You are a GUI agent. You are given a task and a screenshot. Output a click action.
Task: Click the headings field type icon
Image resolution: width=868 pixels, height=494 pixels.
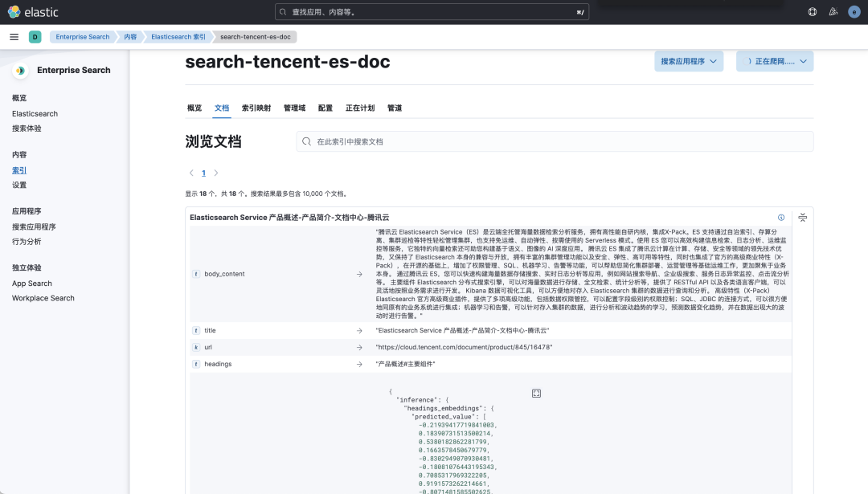(x=196, y=364)
